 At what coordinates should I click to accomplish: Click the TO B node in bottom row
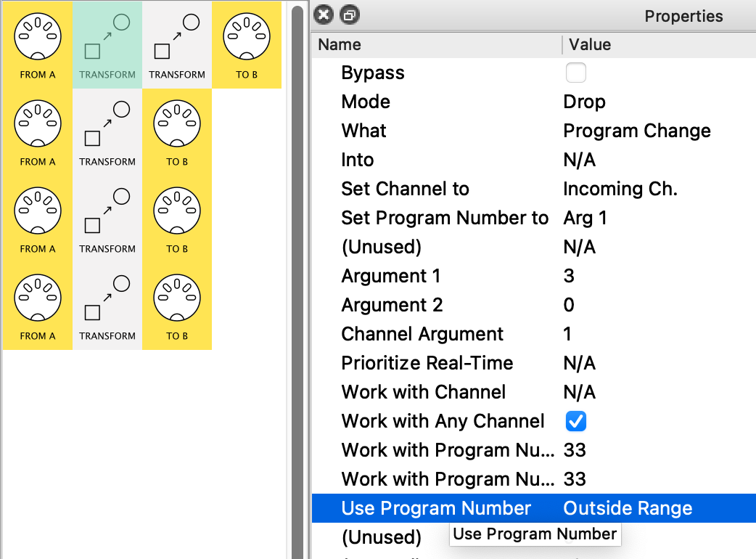[176, 306]
